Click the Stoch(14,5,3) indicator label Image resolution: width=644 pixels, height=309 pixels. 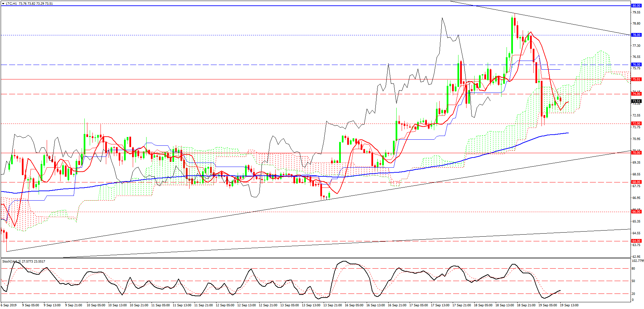pyautogui.click(x=12, y=262)
